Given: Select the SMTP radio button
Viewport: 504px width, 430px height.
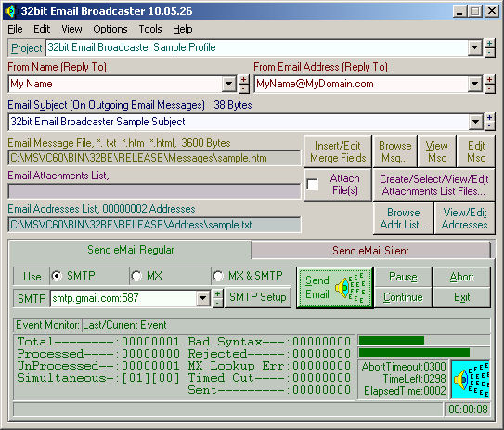Looking at the screenshot, I should coord(57,276).
